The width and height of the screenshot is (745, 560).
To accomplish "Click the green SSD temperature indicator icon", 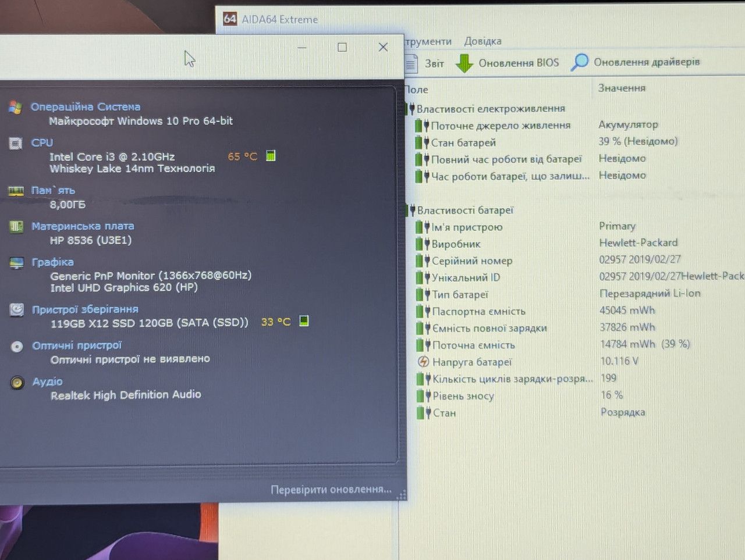I will pyautogui.click(x=304, y=321).
